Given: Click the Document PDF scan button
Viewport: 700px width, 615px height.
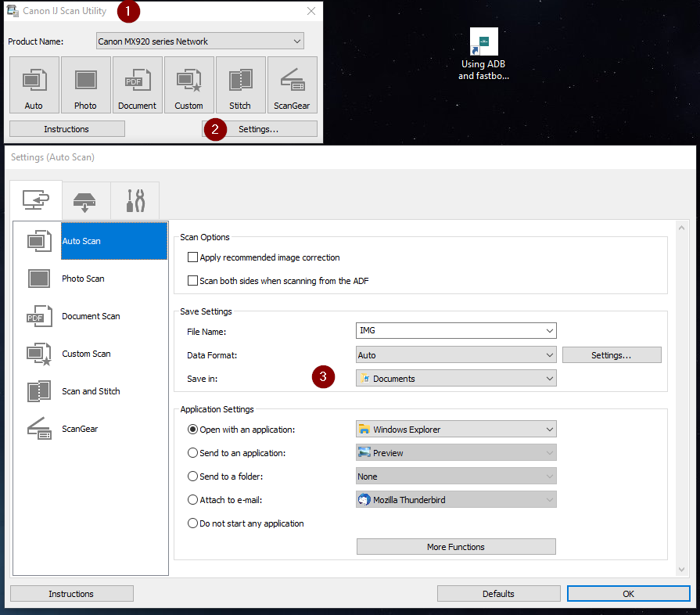Looking at the screenshot, I should tap(138, 85).
